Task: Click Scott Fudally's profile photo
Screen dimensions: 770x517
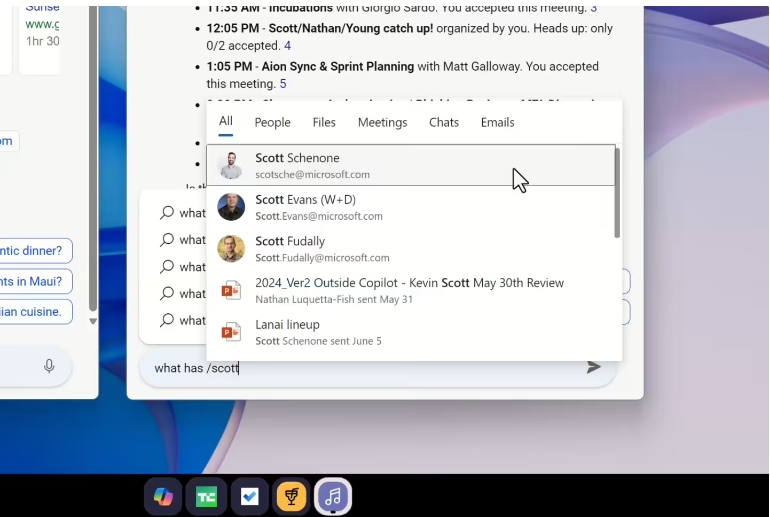Action: tap(231, 248)
